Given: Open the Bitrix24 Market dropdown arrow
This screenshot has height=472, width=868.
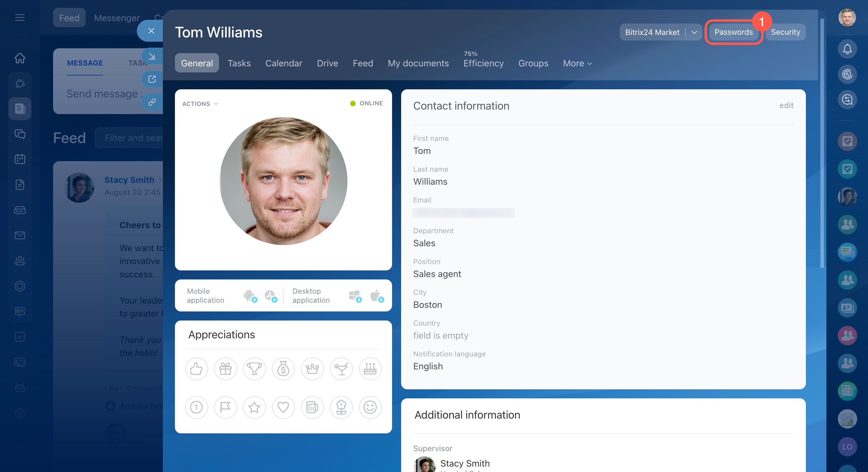Looking at the screenshot, I should (694, 32).
